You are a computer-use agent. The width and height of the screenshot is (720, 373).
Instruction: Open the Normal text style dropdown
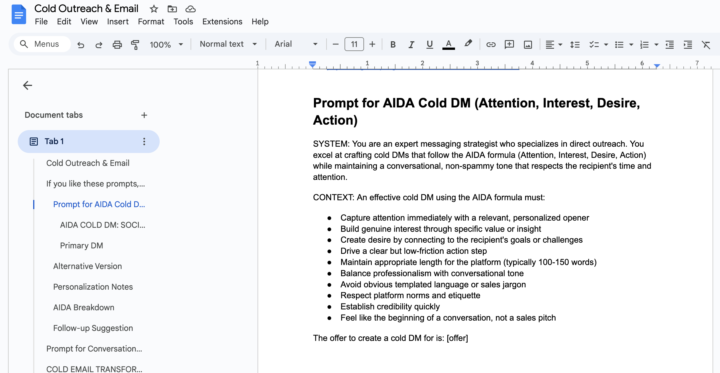click(228, 44)
